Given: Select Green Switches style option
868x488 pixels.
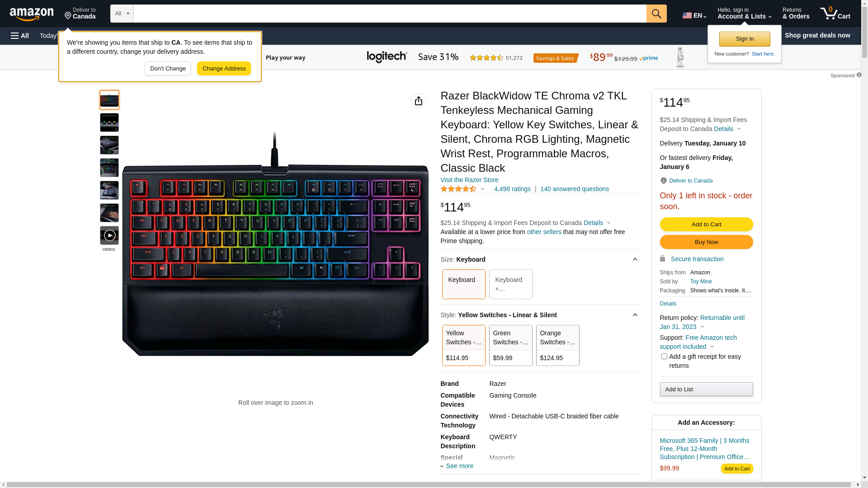Looking at the screenshot, I should tap(511, 345).
